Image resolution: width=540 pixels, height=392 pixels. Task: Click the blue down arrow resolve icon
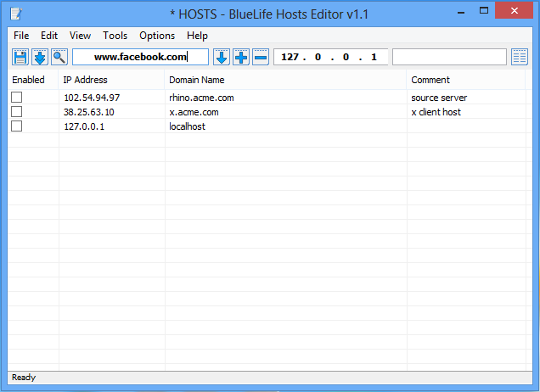pyautogui.click(x=222, y=57)
